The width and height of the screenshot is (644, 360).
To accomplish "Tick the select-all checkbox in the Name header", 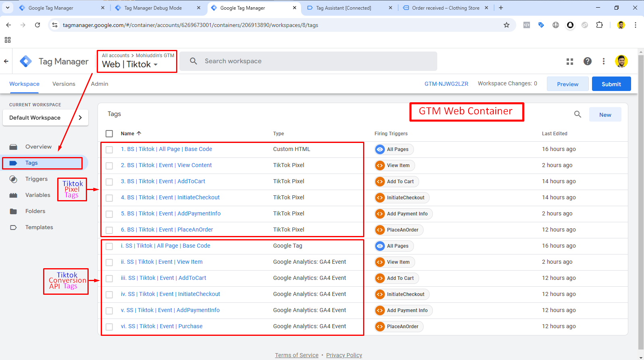I will pyautogui.click(x=109, y=134).
